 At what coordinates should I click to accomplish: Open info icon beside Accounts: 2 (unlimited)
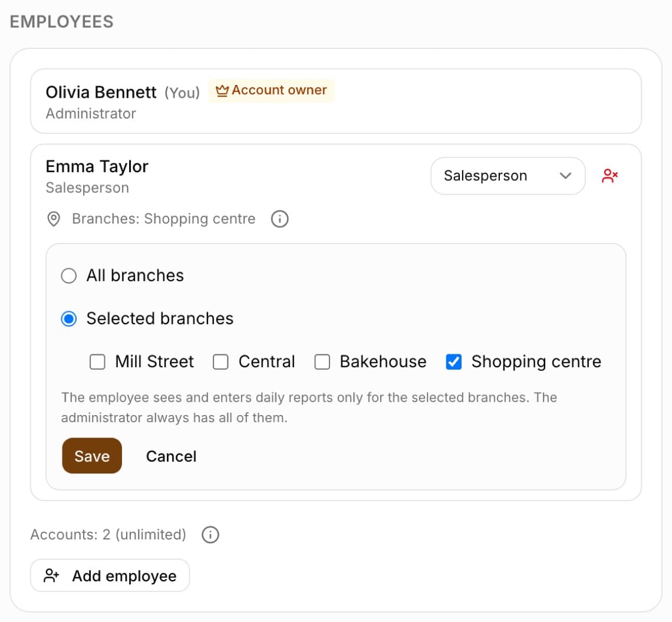[210, 535]
